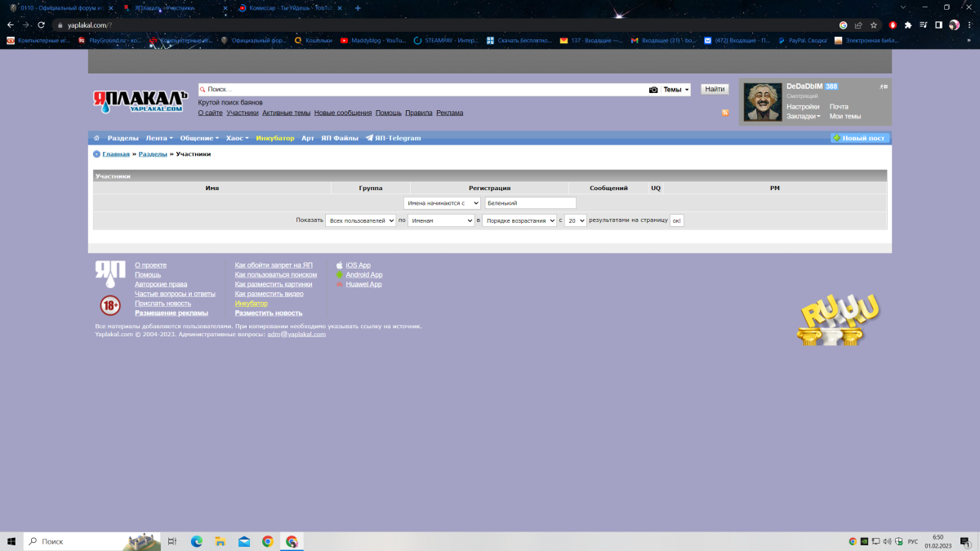Viewport: 980px width, 551px height.
Task: Open the 'Имена начинаются с' dropdown
Action: [x=442, y=203]
